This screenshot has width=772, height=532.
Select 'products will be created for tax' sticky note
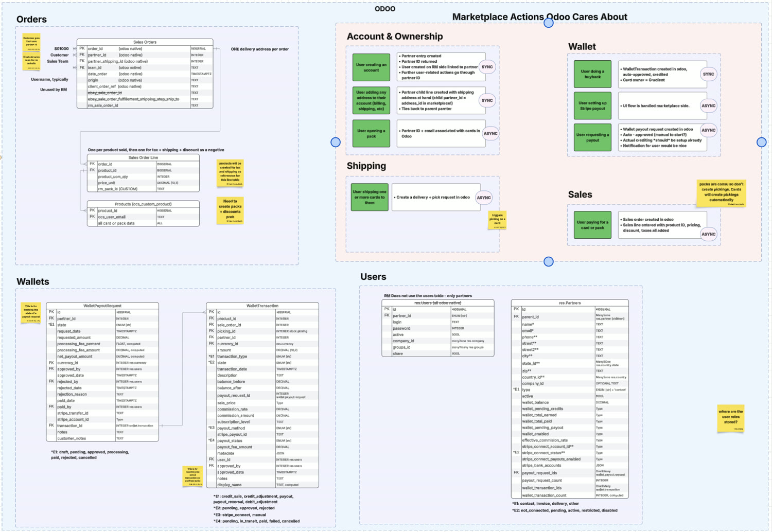click(x=230, y=173)
